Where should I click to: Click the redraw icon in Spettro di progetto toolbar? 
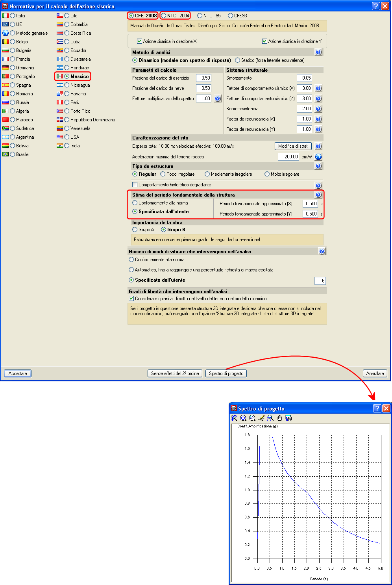click(234, 418)
